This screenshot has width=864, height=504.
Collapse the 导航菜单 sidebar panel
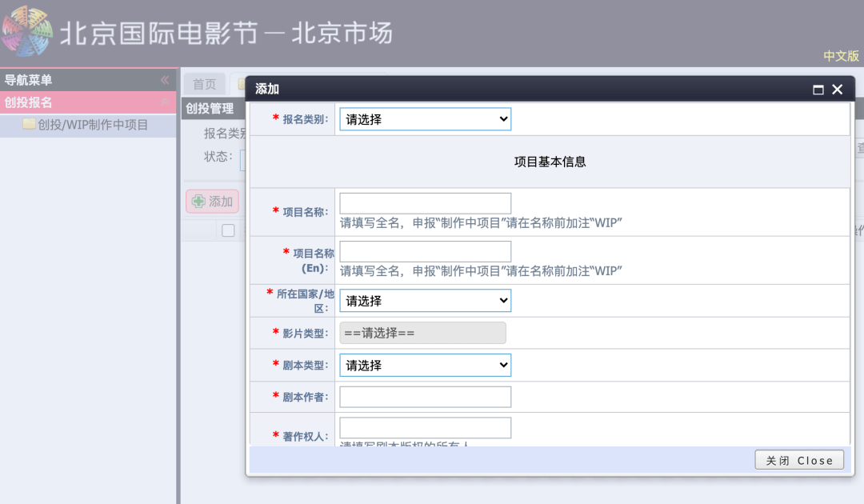click(165, 80)
